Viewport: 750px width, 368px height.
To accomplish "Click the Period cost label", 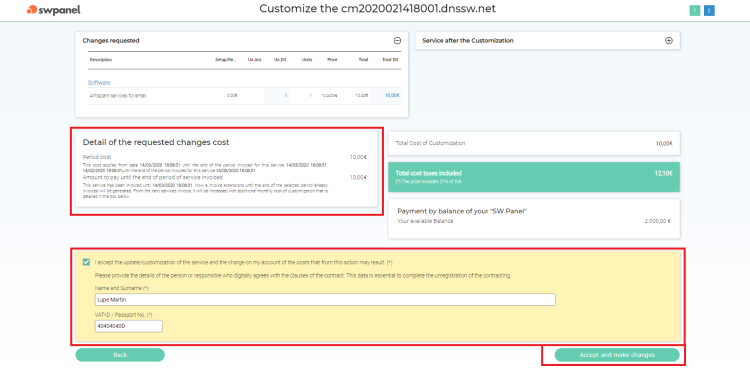I will [97, 157].
